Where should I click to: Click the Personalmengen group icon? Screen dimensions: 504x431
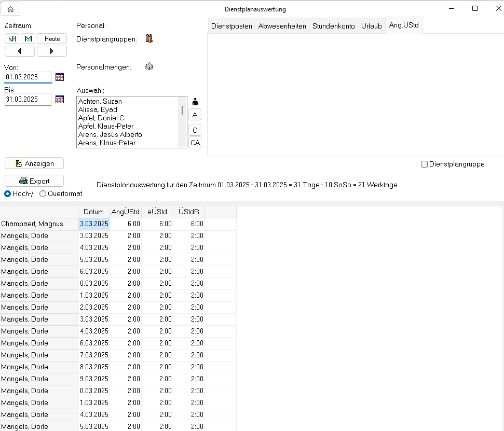pos(149,66)
